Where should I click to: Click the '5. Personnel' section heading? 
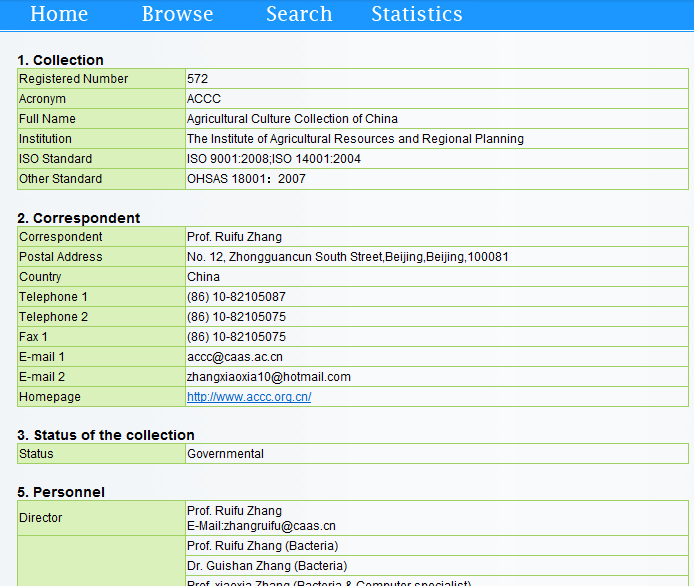(x=61, y=492)
